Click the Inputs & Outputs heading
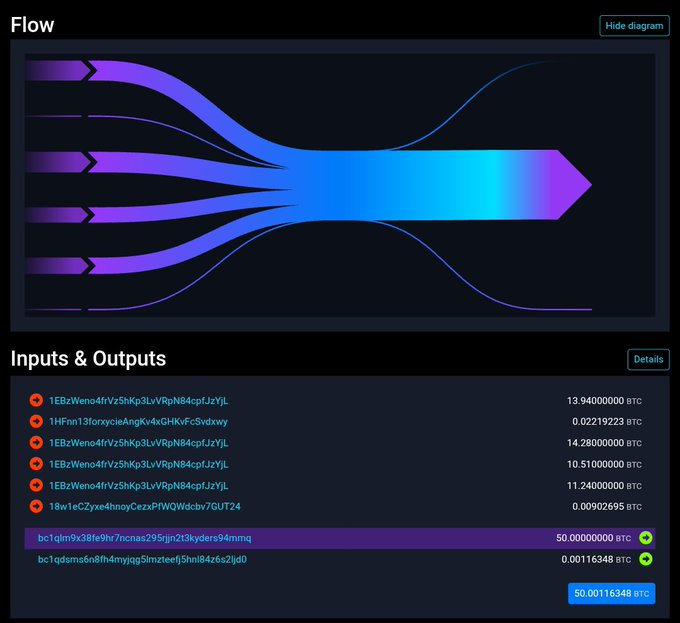The image size is (680, 623). point(88,359)
